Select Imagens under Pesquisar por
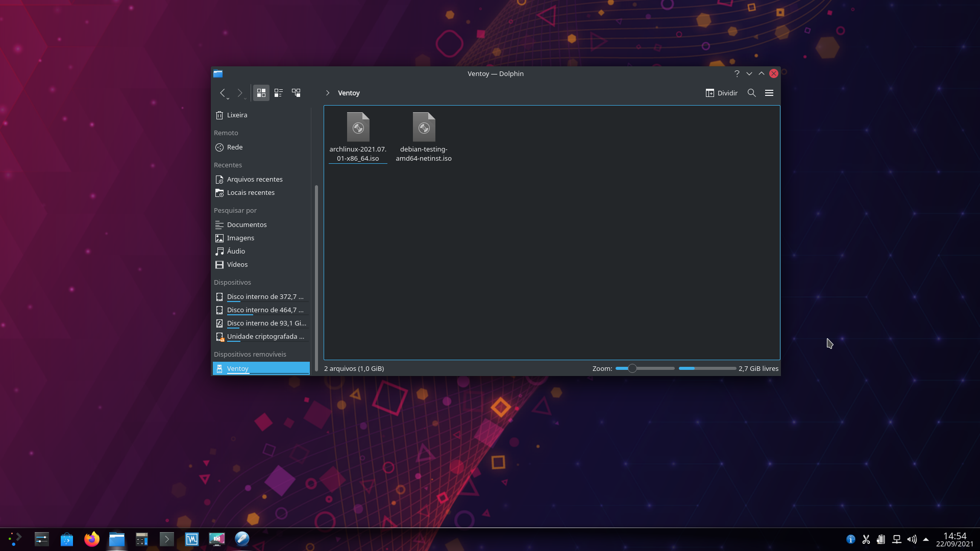 coord(240,238)
